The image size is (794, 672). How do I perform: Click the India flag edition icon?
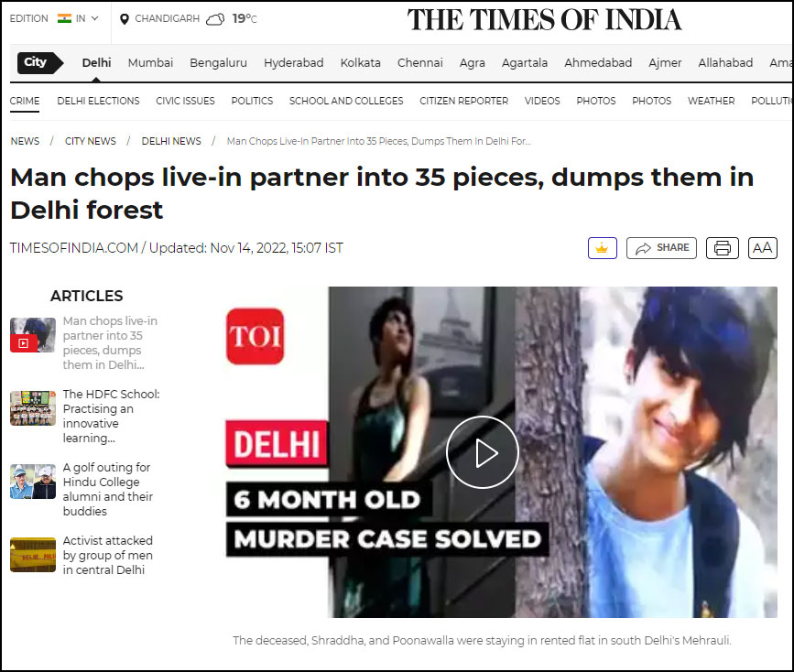64,18
